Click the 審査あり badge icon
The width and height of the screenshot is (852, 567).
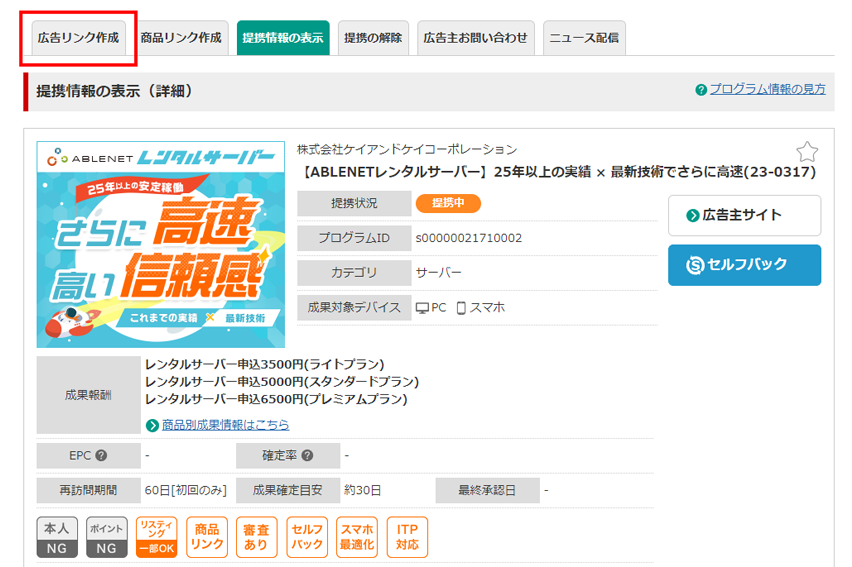coord(257,537)
